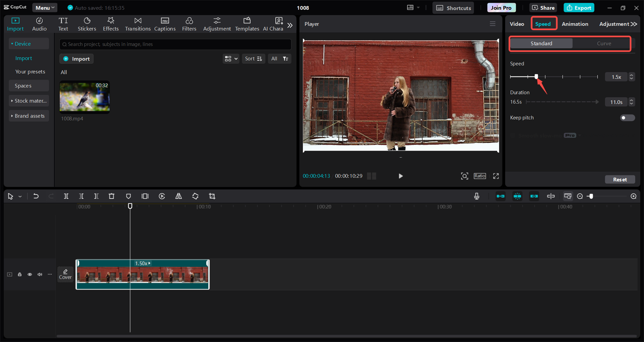The image size is (644, 342).
Task: Click the freeze frame icon in timeline toolbar
Action: tap(145, 196)
